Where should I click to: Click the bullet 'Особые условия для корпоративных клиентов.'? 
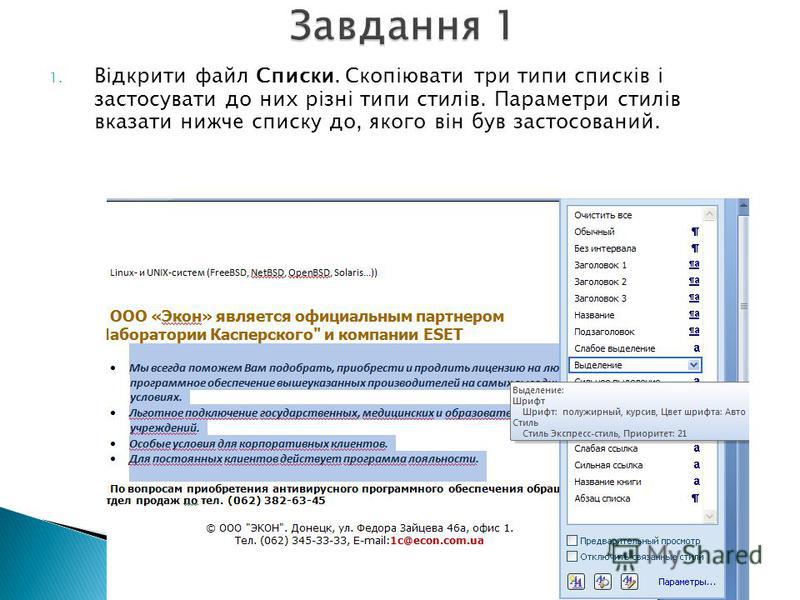(258, 444)
